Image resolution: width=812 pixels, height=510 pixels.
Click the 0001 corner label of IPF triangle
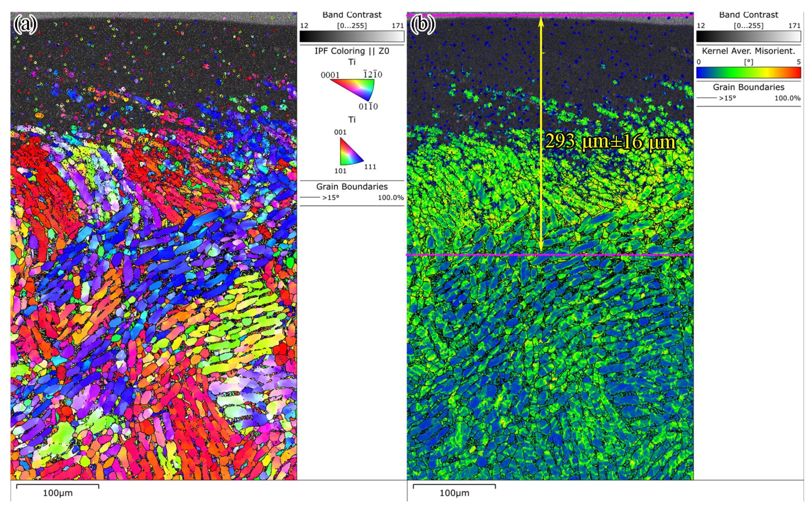point(330,75)
